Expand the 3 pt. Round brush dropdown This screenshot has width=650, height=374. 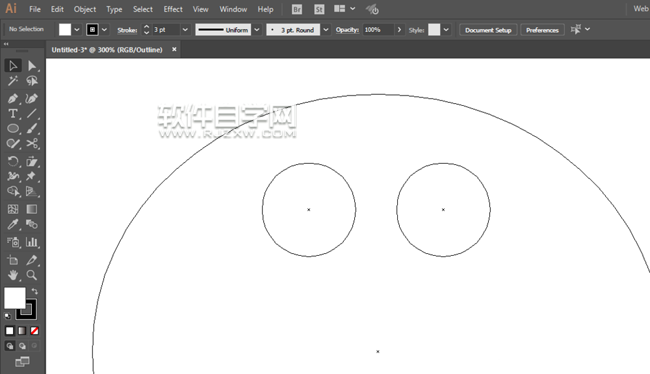coord(326,30)
